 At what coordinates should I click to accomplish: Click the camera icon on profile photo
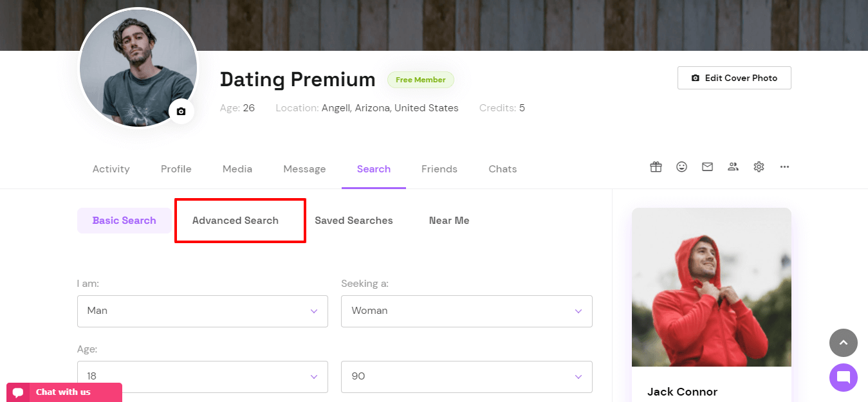[181, 111]
